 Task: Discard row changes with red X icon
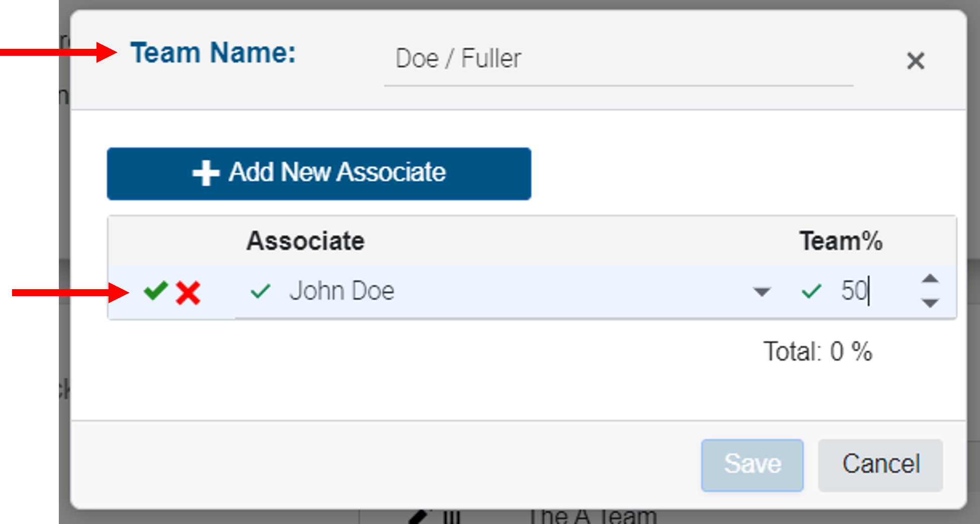coord(188,292)
